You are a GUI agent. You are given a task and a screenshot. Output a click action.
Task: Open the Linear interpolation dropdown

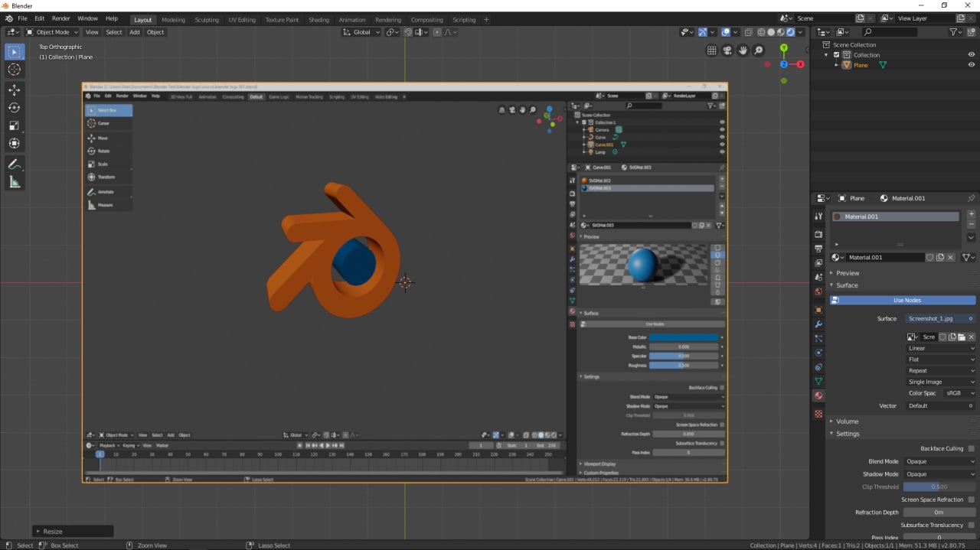point(941,348)
